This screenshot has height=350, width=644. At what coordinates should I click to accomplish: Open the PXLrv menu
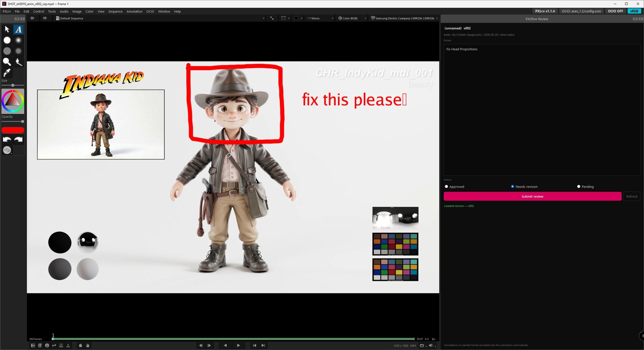7,11
